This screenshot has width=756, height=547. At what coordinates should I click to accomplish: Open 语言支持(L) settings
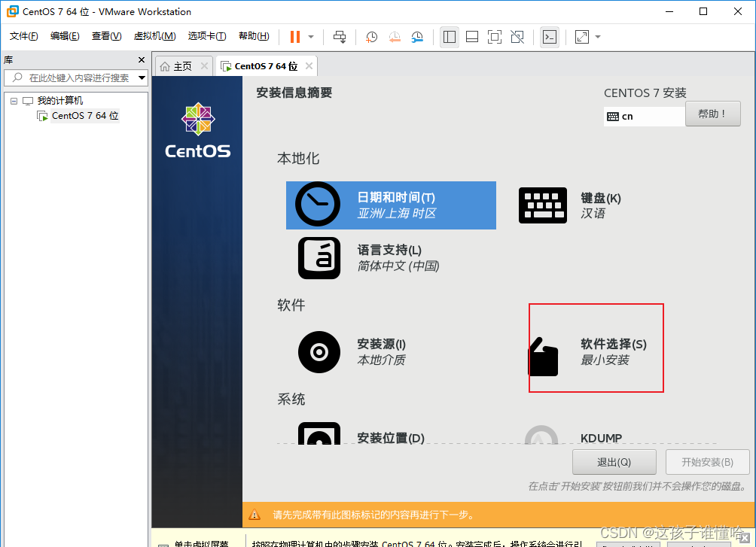[389, 250]
